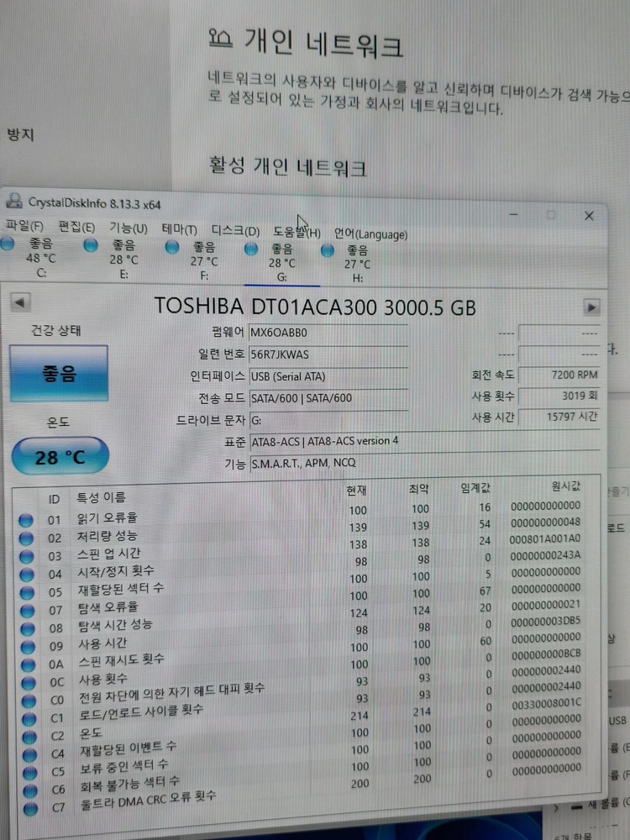
Task: Click status icon for 02 처리량 성능
Action: tap(26, 538)
